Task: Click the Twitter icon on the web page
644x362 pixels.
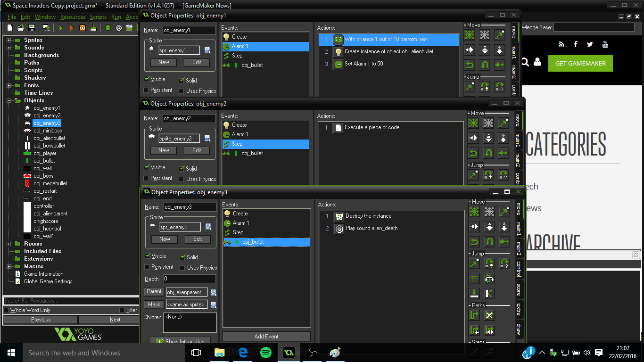Action: click(x=590, y=44)
